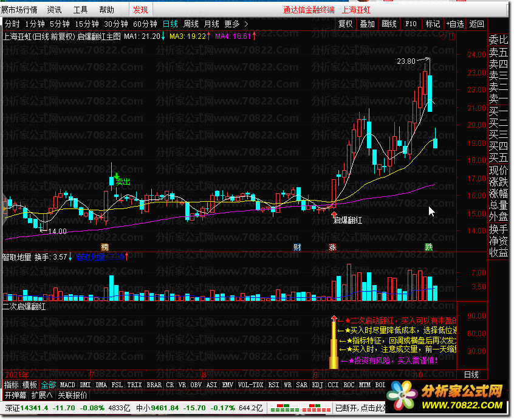Click the 财 event marker
Viewport: 514px width, 420px height.
(297, 247)
